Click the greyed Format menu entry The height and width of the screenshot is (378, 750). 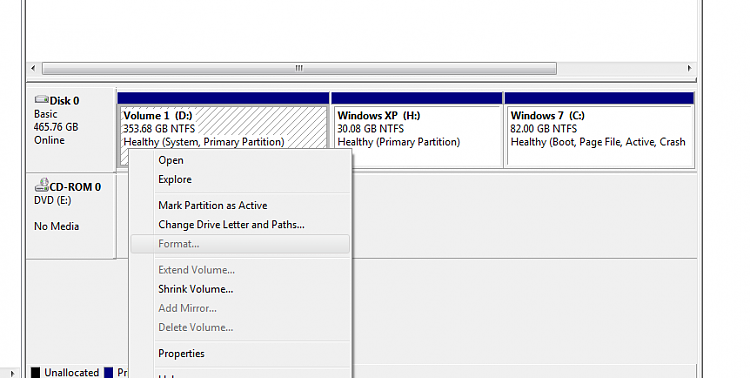(x=240, y=244)
